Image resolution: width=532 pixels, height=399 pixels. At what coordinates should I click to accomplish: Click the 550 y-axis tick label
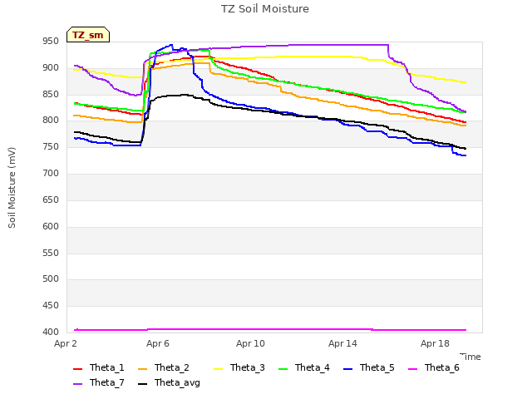click(x=51, y=253)
